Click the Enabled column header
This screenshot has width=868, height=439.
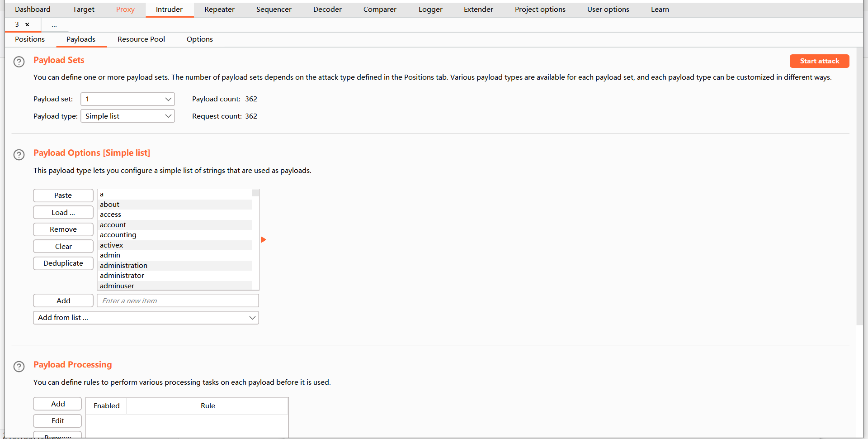coord(106,406)
